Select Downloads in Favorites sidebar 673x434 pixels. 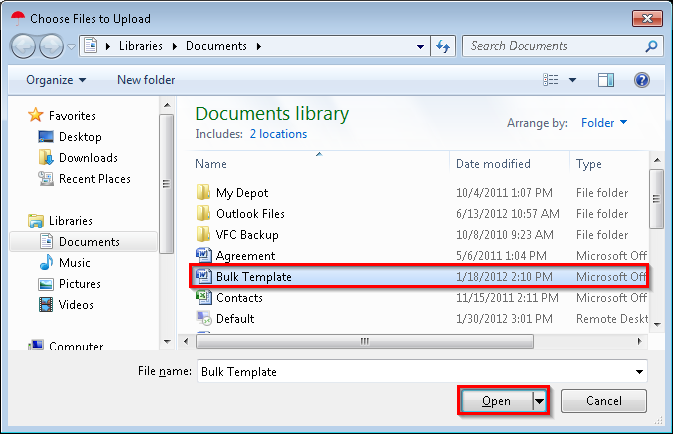point(88,158)
